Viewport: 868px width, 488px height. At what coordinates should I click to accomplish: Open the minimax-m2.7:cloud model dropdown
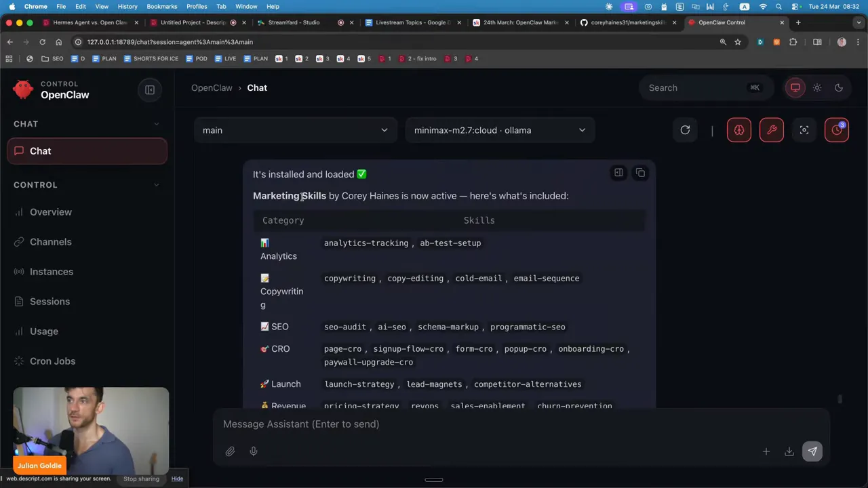click(500, 130)
